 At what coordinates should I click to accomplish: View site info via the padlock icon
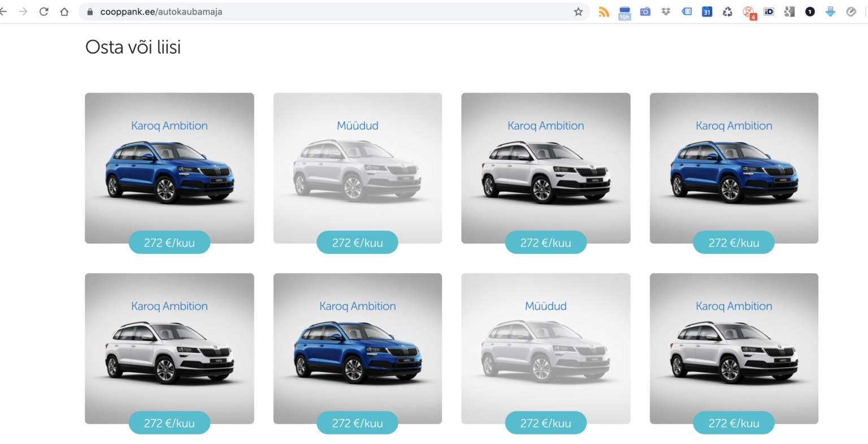tap(89, 12)
